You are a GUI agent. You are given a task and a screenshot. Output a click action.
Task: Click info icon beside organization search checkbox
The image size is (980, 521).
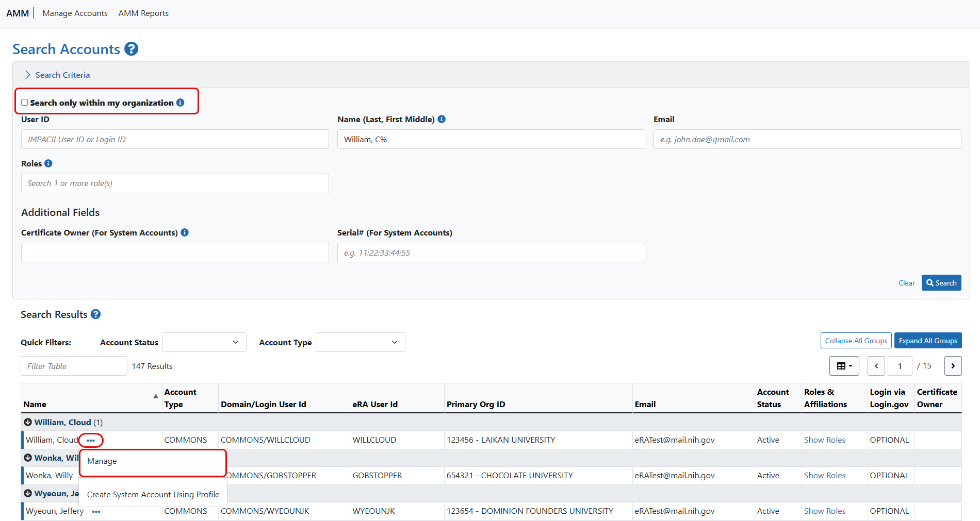pos(180,103)
